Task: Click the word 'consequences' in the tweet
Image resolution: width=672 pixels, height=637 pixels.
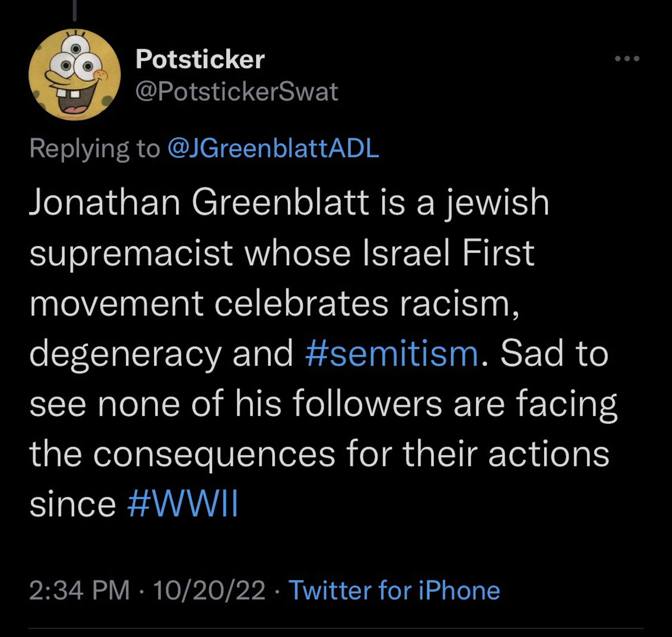Action: tap(214, 454)
